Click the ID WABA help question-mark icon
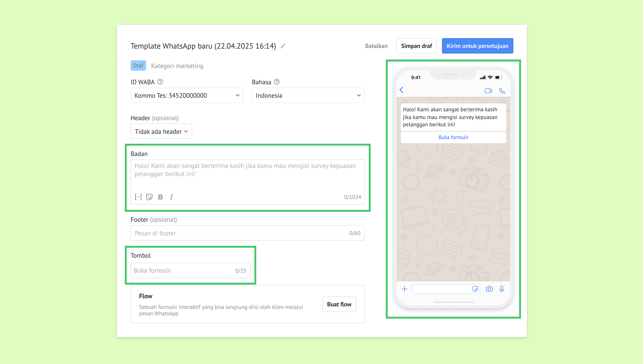643x364 pixels. pos(160,82)
